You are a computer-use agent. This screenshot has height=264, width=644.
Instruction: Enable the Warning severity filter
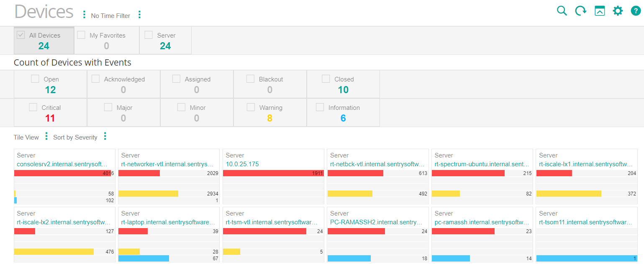click(251, 107)
